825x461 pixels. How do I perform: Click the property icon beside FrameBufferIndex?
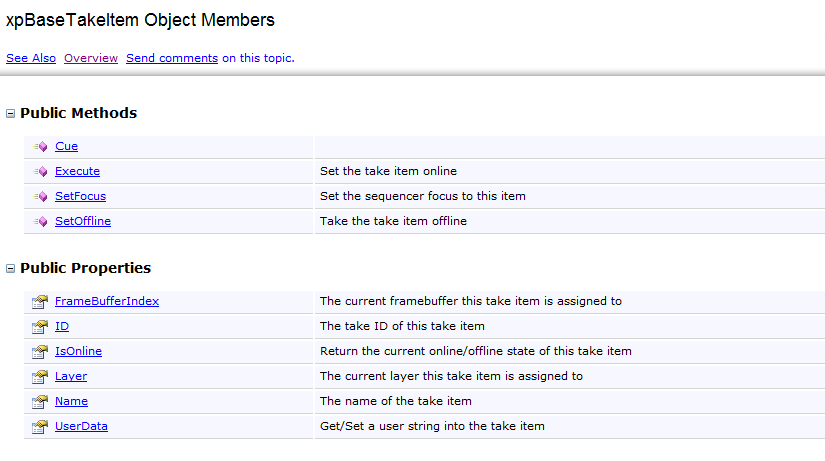click(40, 302)
